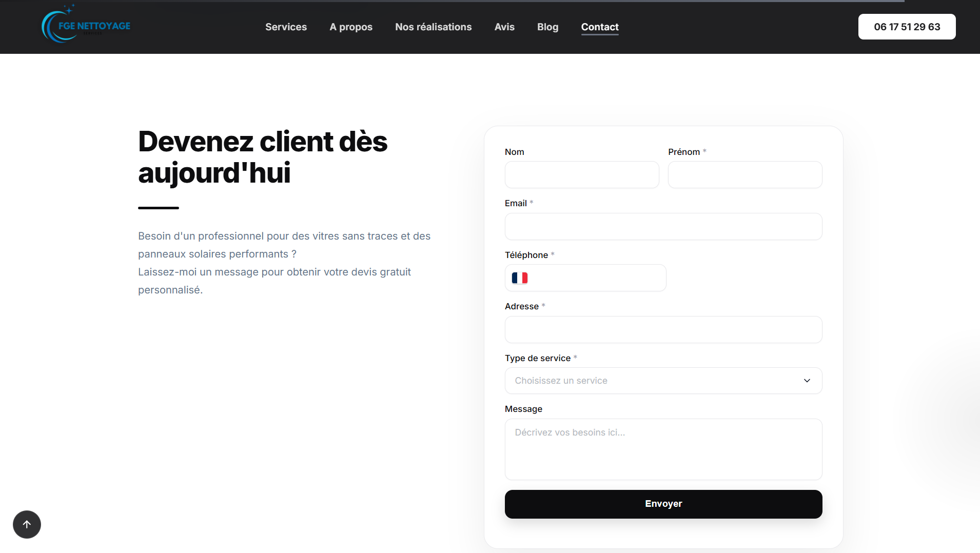This screenshot has width=980, height=553.
Task: Click into the Email field
Action: pos(663,227)
